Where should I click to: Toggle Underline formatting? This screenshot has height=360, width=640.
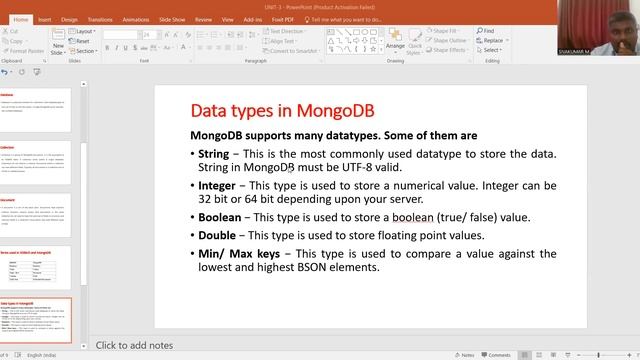click(x=125, y=48)
